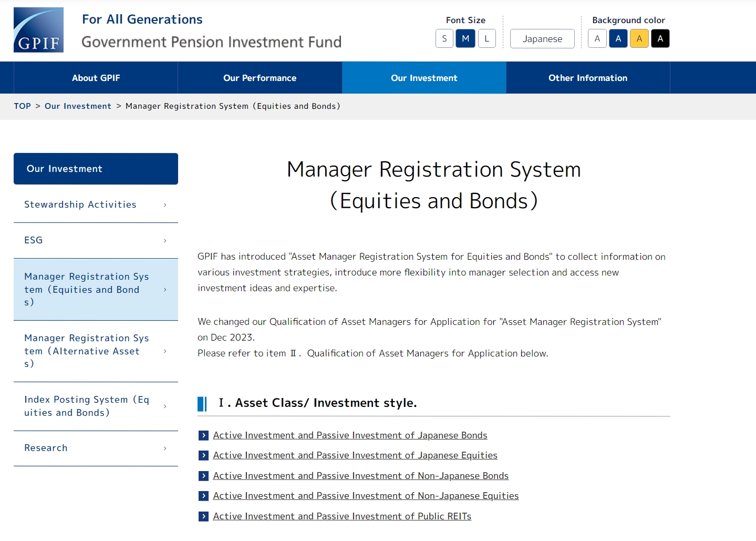Open Our Investment sidebar heading
Viewport: 756px width, 541px height.
coord(96,169)
